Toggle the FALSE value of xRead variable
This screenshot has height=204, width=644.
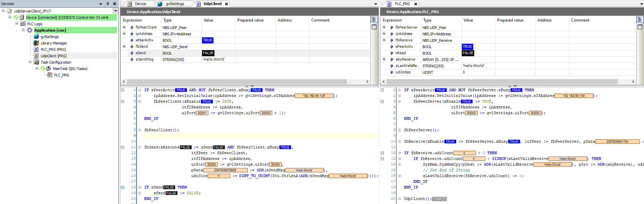click(x=468, y=53)
